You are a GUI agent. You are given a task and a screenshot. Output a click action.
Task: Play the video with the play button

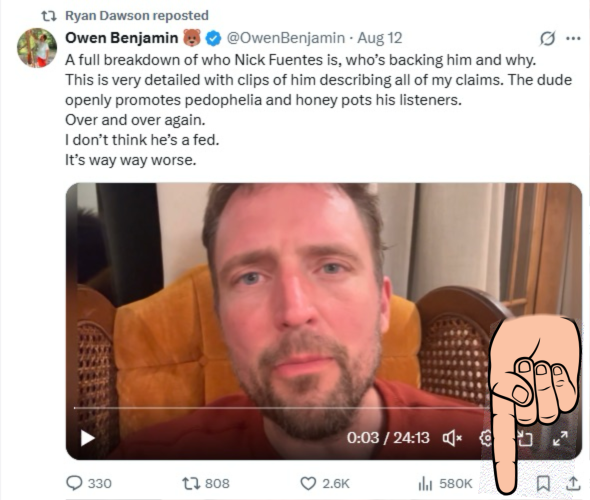pyautogui.click(x=88, y=438)
